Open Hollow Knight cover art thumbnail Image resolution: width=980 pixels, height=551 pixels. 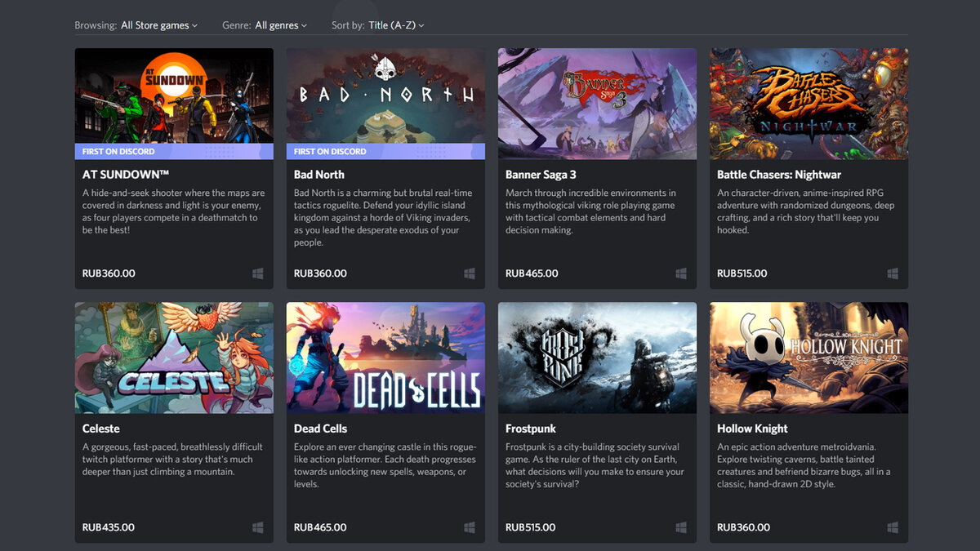point(808,358)
